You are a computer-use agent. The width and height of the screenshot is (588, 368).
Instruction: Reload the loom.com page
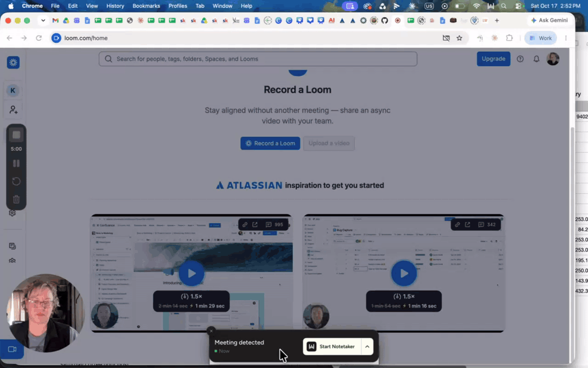tap(38, 38)
